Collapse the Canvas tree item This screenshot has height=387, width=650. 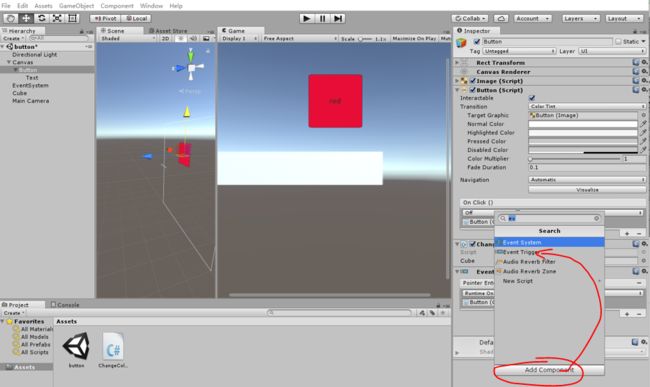pyautogui.click(x=8, y=62)
